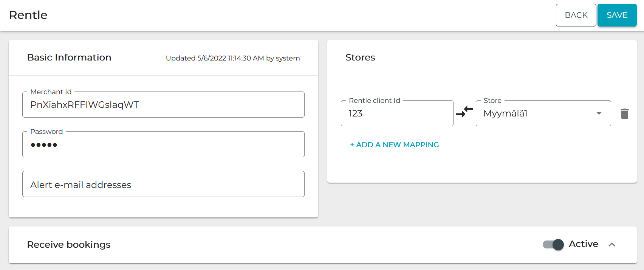Select the Myymälä1 store value
This screenshot has width=644, height=270.
(505, 113)
